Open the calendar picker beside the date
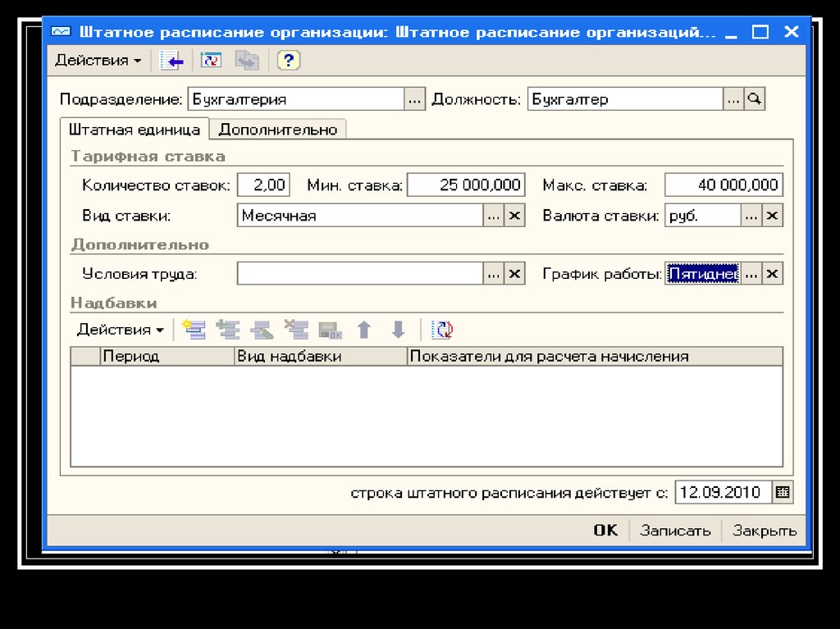Image resolution: width=840 pixels, height=629 pixels. tap(783, 493)
